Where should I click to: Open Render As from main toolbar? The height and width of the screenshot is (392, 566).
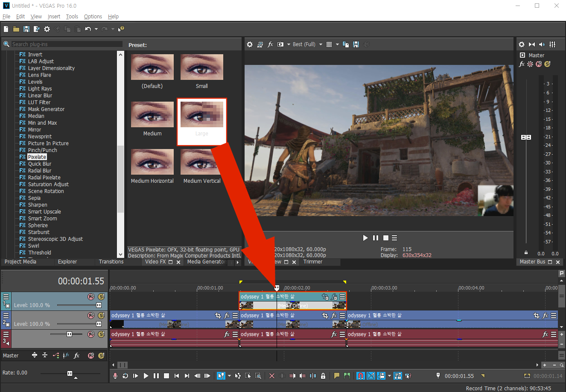(x=37, y=29)
